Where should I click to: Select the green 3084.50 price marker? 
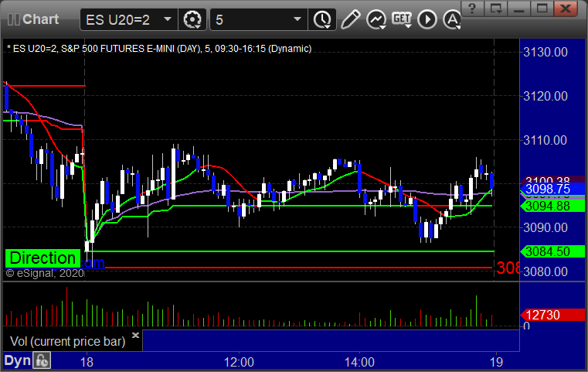[x=552, y=251]
